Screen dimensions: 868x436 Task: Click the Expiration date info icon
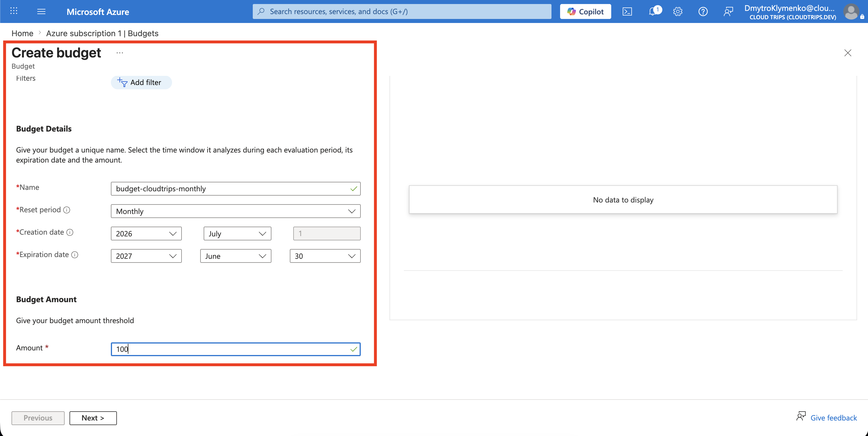point(75,255)
